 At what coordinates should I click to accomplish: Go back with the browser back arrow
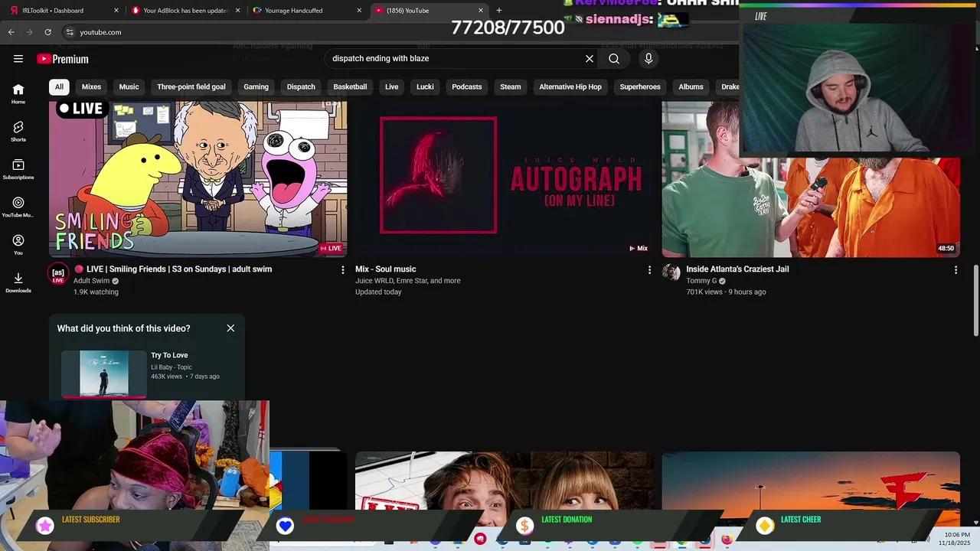[x=11, y=32]
